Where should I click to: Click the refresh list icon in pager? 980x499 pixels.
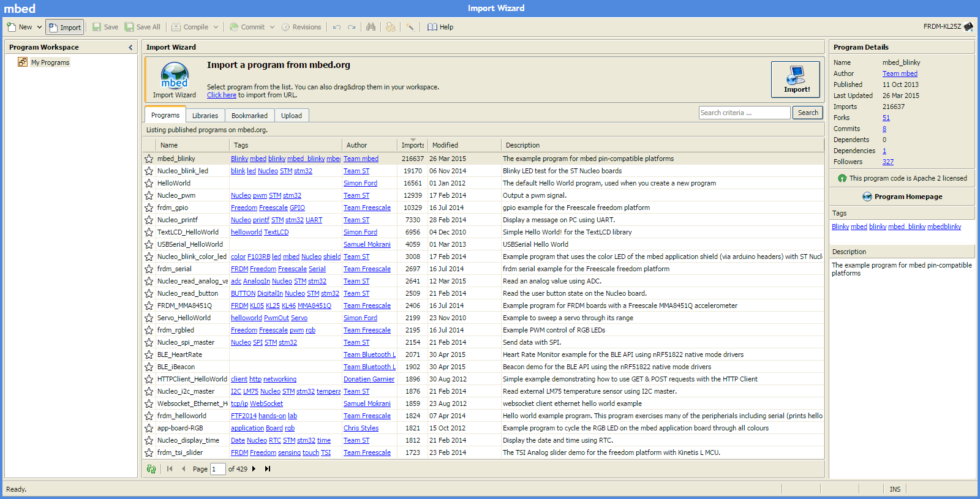click(151, 469)
